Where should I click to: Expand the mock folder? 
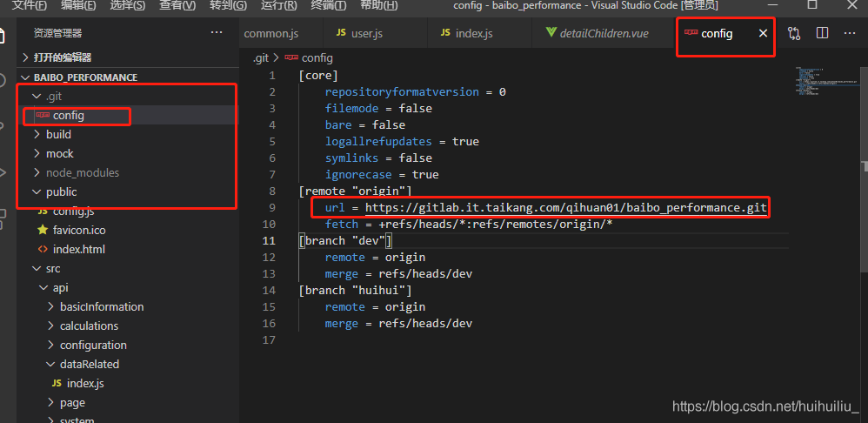point(129,153)
